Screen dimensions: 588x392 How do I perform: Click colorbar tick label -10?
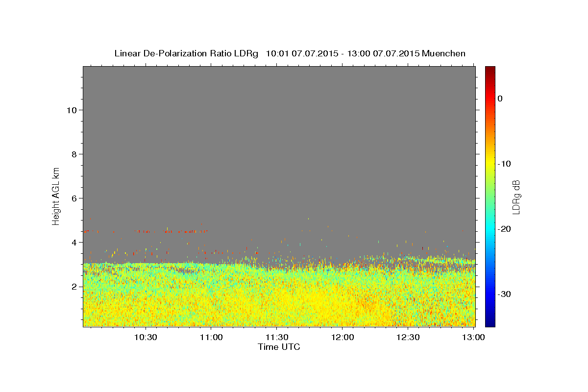point(504,164)
